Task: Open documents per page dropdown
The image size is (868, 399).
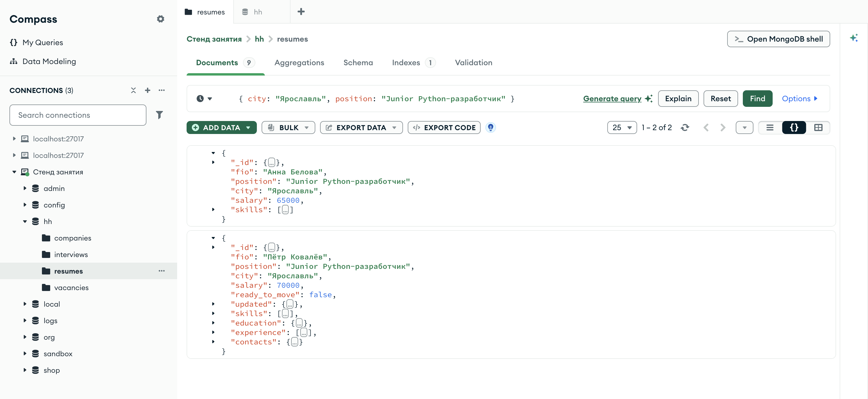Action: [622, 127]
